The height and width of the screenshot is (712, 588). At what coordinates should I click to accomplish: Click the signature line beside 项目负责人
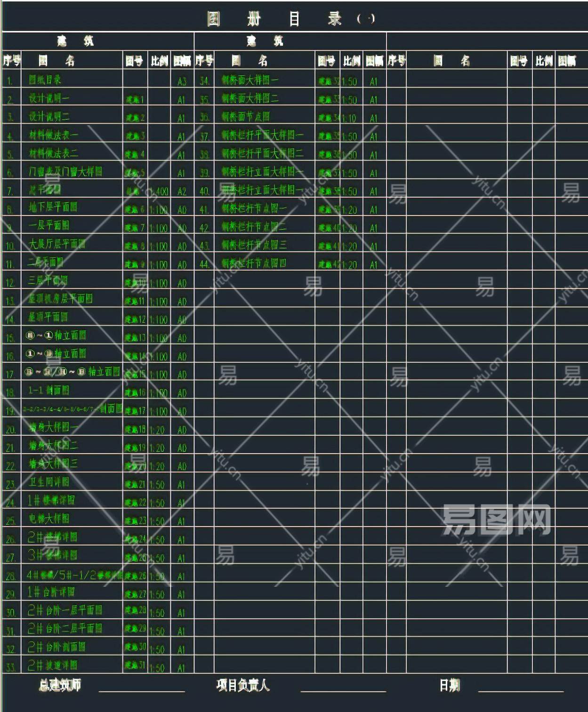click(343, 690)
